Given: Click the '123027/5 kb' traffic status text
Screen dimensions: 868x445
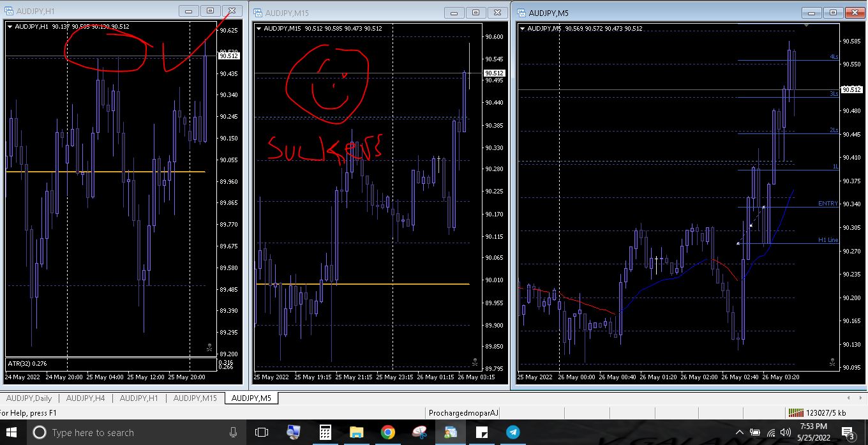Looking at the screenshot, I should point(826,413).
